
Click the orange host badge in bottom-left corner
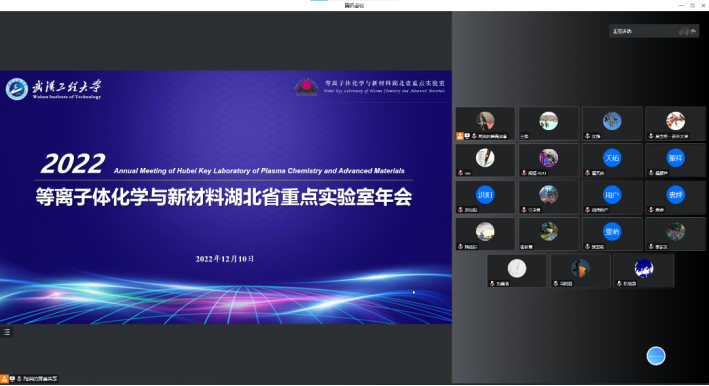click(x=4, y=378)
